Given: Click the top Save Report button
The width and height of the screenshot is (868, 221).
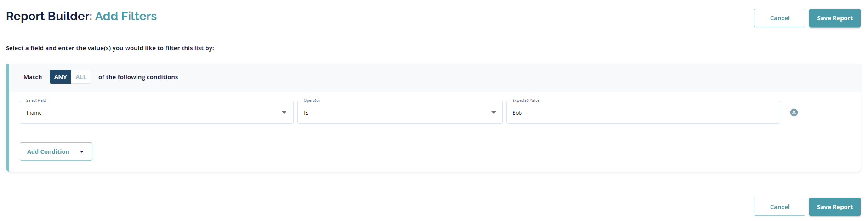Looking at the screenshot, I should click(x=834, y=18).
